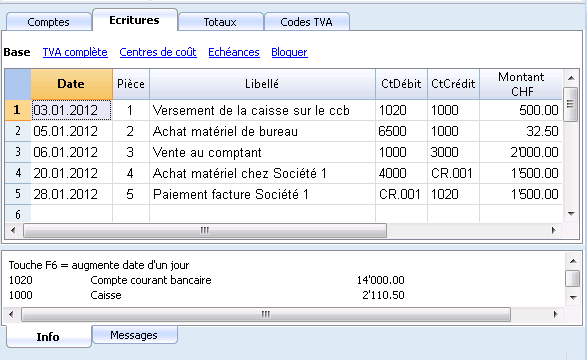Click the Libellé column header
The image size is (587, 360).
tap(262, 84)
